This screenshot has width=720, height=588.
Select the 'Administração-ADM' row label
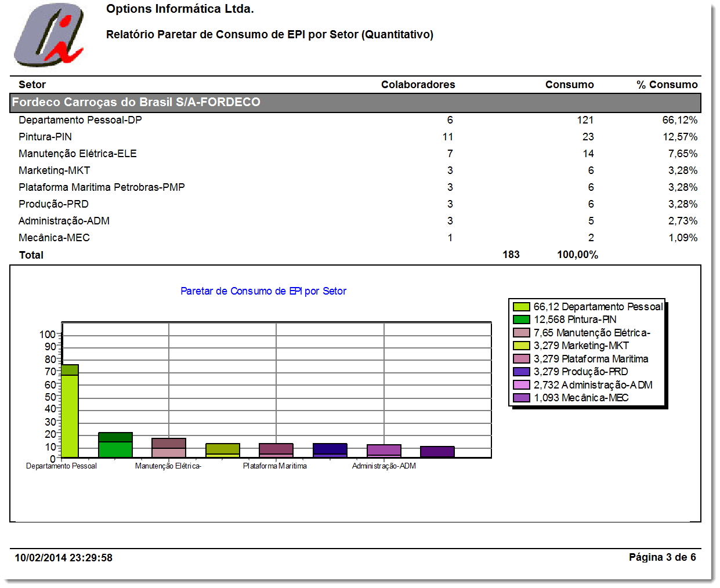pos(64,221)
